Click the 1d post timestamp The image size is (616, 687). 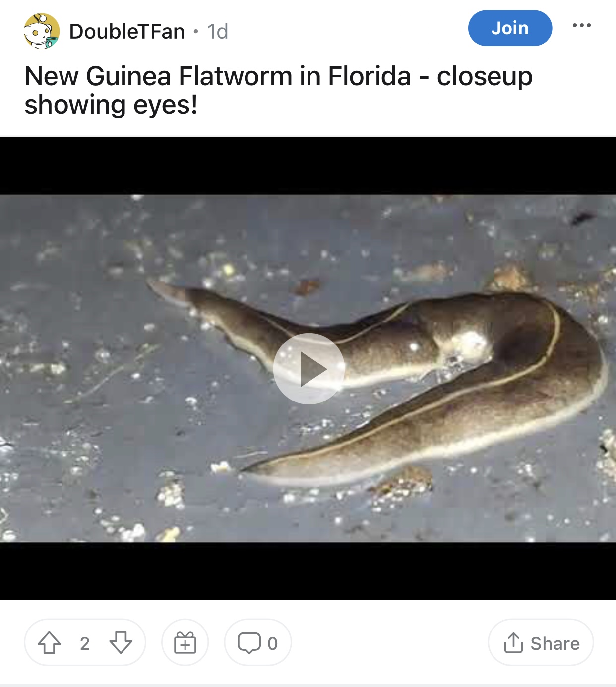coord(218,31)
